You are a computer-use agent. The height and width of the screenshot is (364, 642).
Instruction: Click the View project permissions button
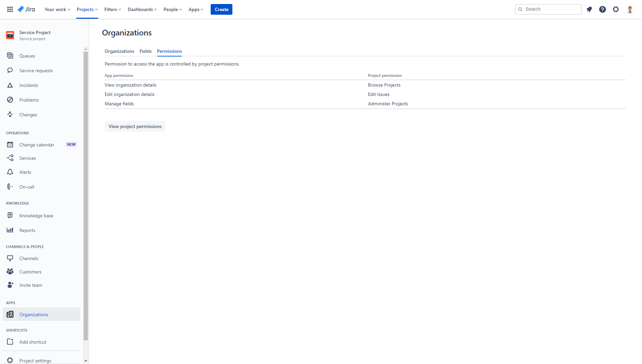coord(135,126)
